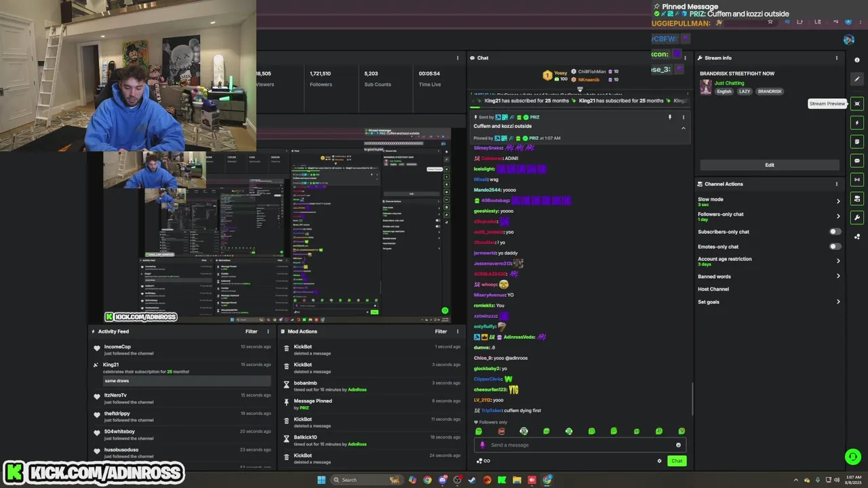
Task: Open Steam from the taskbar
Action: click(472, 480)
